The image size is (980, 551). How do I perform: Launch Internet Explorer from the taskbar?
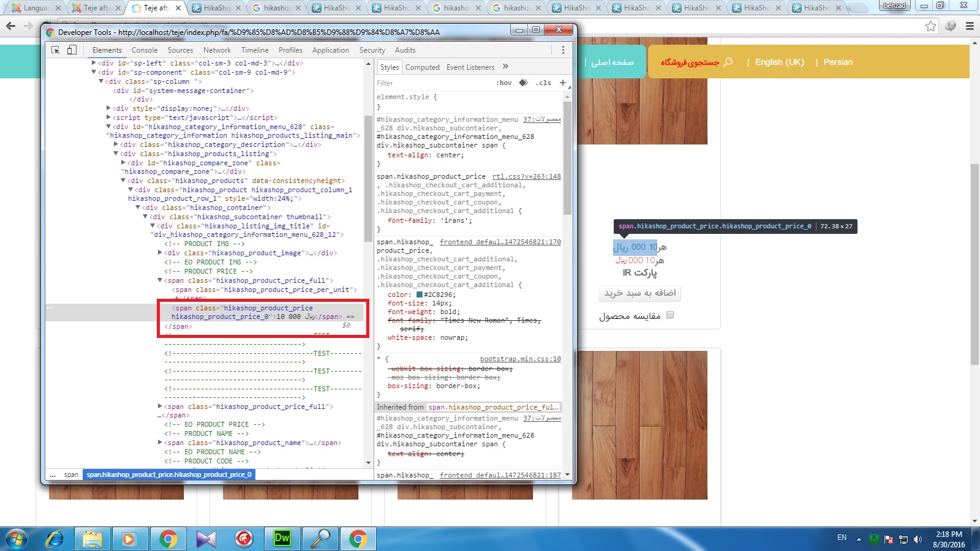pyautogui.click(x=55, y=539)
